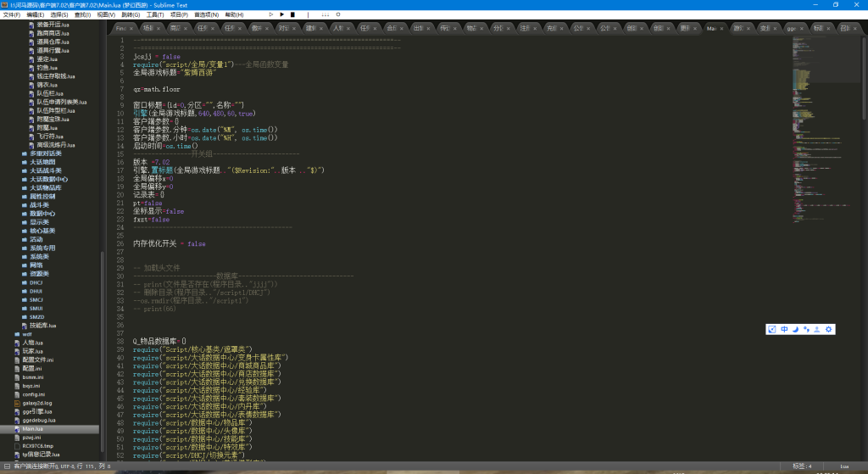Click the solid black play icon
The height and width of the screenshot is (474, 868).
tap(281, 14)
